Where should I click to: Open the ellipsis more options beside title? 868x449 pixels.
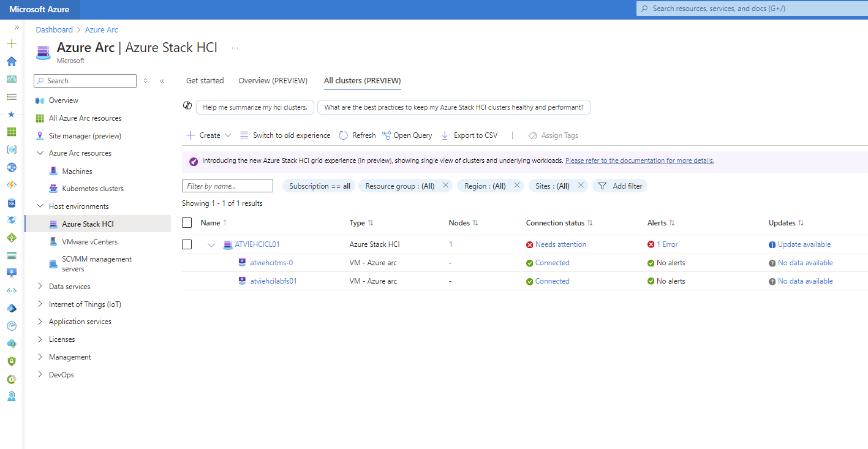[x=235, y=48]
